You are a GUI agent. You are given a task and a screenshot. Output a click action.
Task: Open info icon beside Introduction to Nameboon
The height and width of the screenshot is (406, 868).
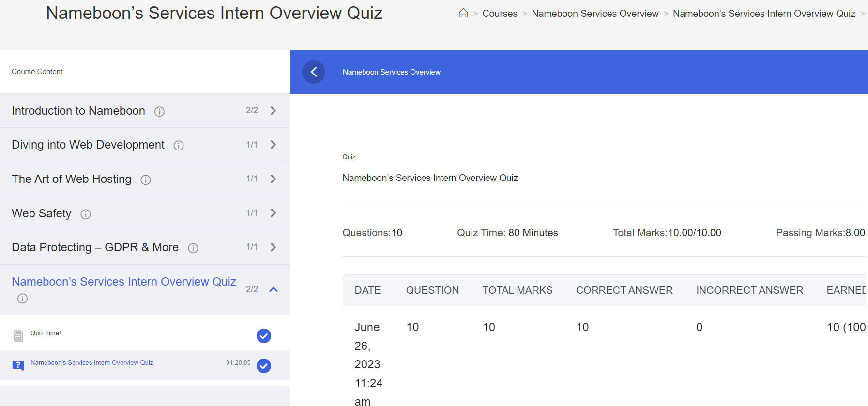coord(159,112)
